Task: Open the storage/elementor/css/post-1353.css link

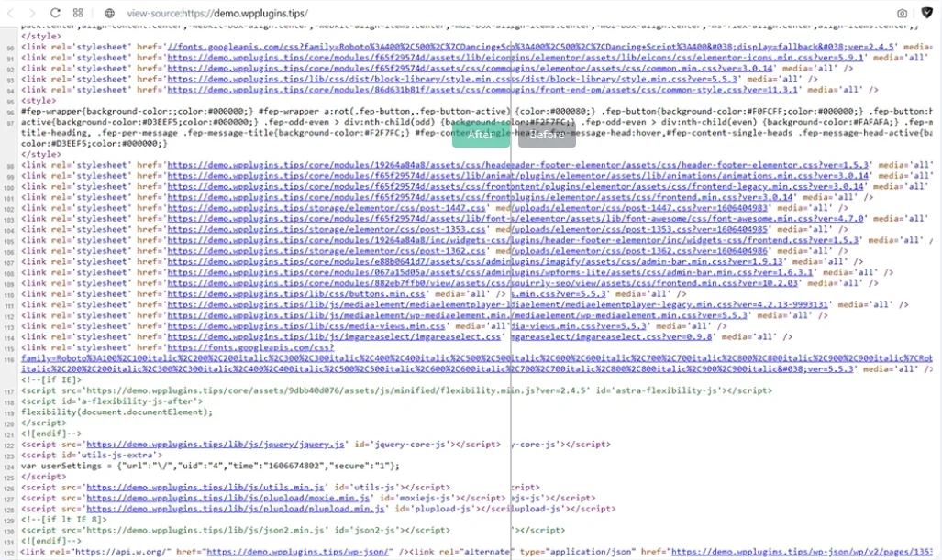Action: (327, 230)
